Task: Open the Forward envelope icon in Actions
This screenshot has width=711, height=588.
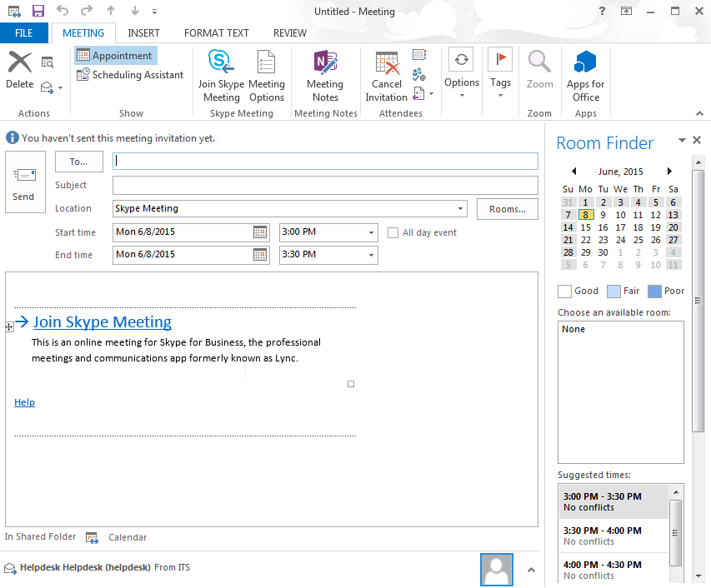Action: click(x=47, y=87)
